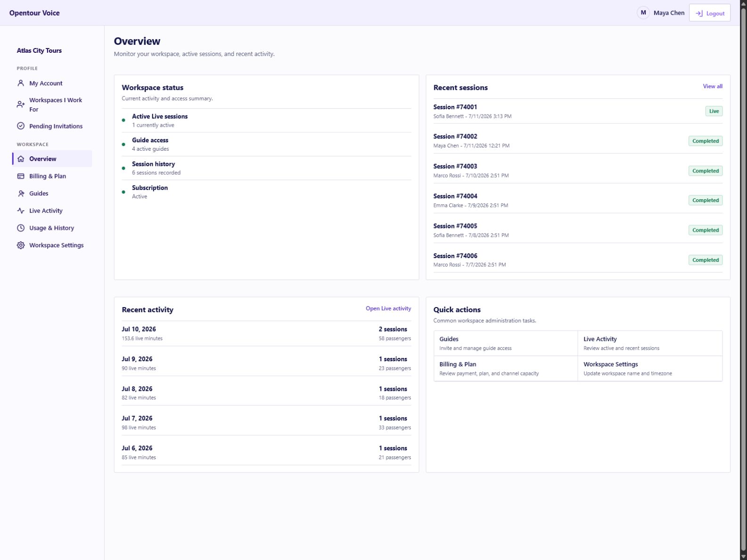Click the Live Activity pulse icon
Image resolution: width=747 pixels, height=560 pixels.
click(x=21, y=211)
